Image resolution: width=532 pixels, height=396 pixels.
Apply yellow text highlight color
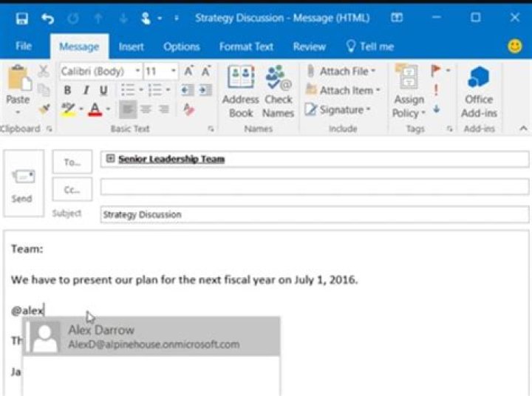click(x=68, y=109)
